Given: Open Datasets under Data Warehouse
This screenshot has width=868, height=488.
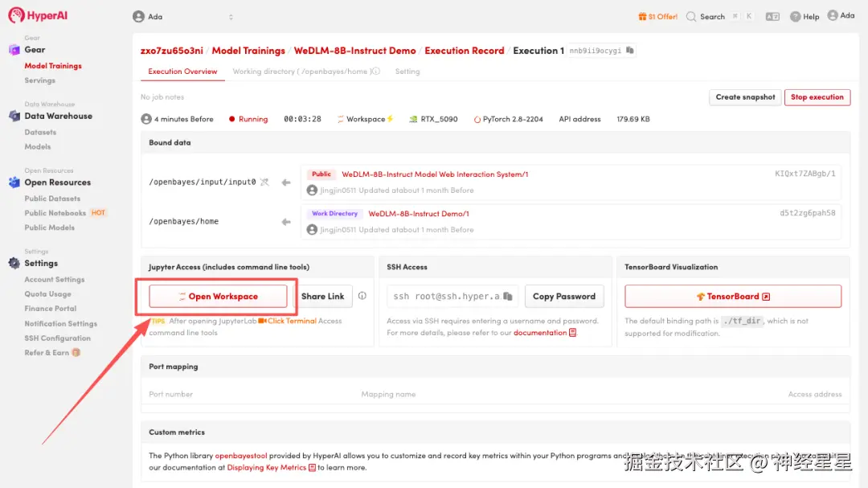Looking at the screenshot, I should click(40, 133).
